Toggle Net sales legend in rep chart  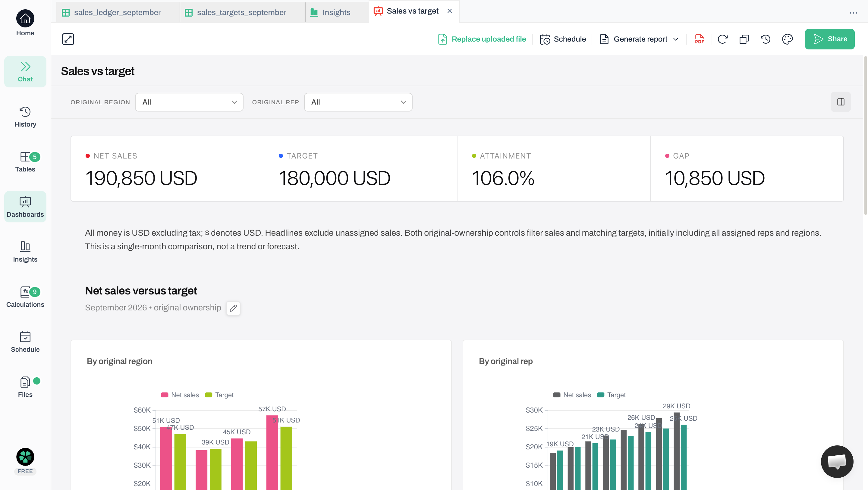(572, 395)
